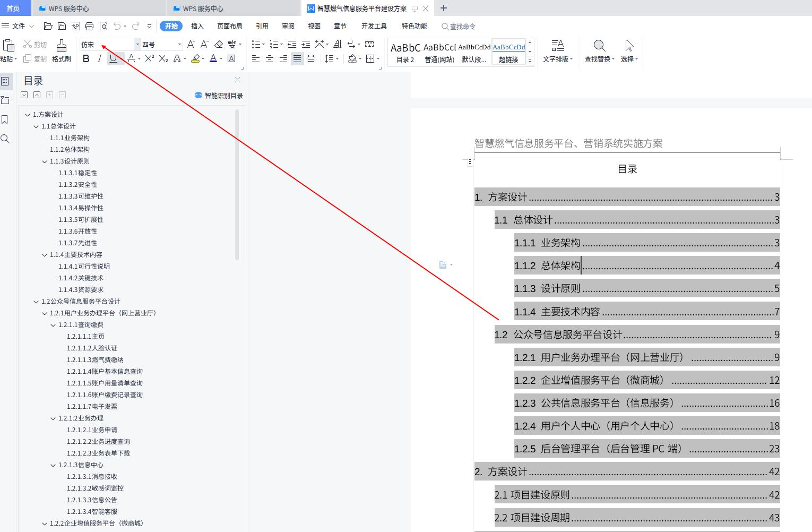Decrease paragraph indent

pos(292,44)
